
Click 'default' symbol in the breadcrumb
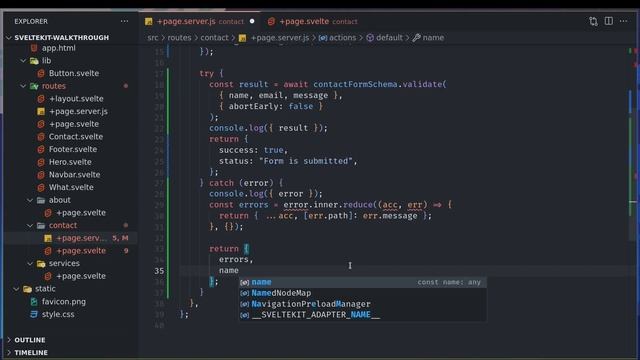pyautogui.click(x=389, y=38)
